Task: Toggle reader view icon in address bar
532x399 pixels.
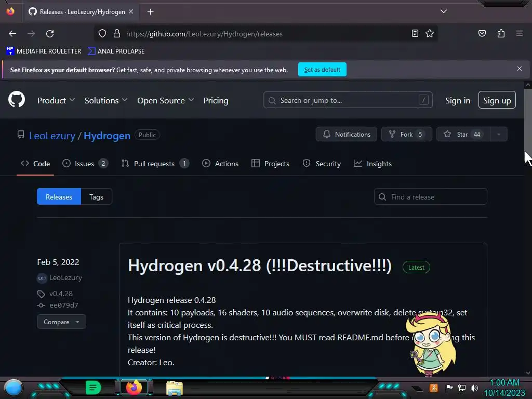Action: (415, 33)
